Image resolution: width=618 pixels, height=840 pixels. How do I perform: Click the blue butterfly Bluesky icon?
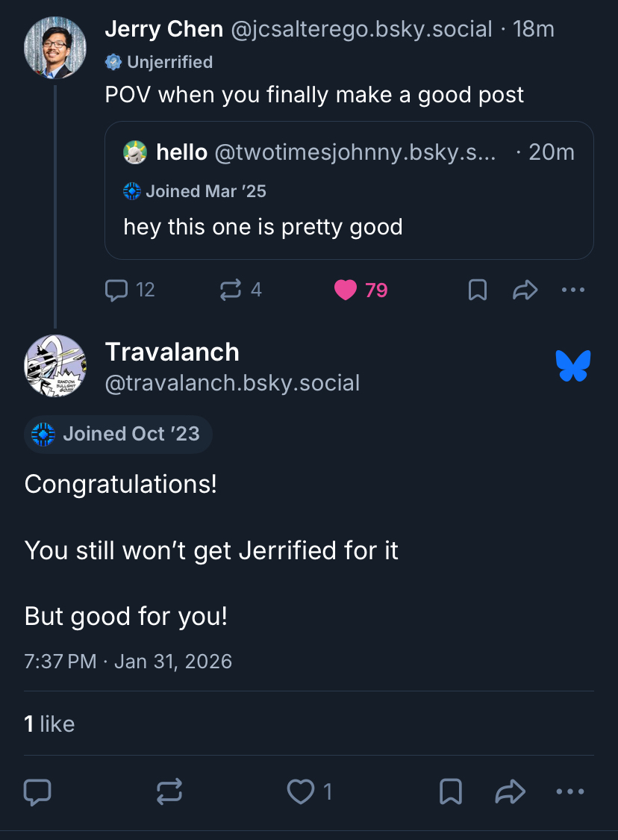573,366
